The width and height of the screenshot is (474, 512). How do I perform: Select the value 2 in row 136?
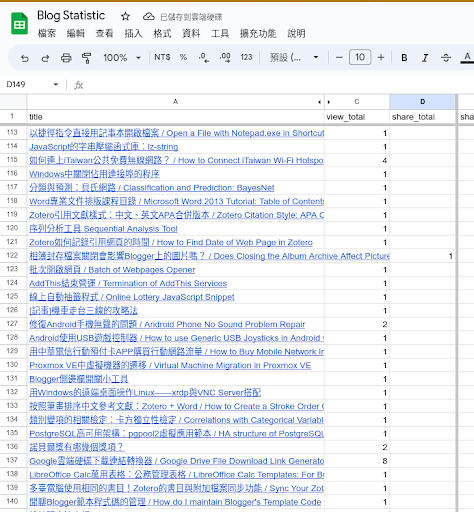point(357,447)
